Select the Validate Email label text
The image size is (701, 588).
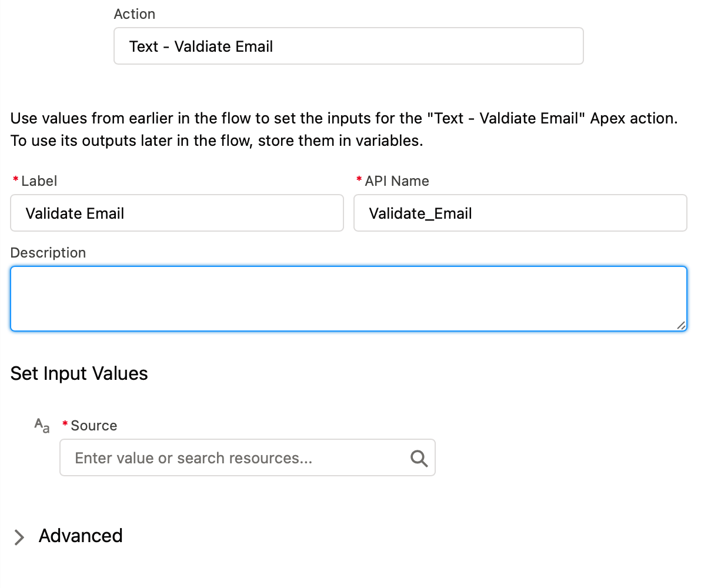point(74,213)
